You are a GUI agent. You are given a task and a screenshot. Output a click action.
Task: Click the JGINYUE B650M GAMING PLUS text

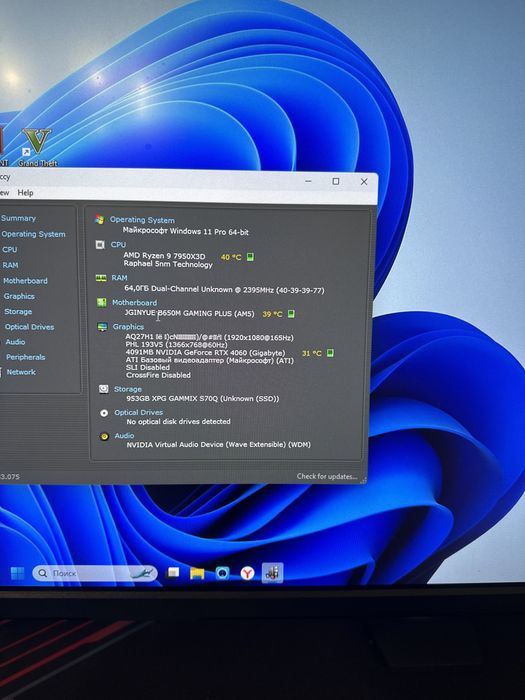(189, 313)
